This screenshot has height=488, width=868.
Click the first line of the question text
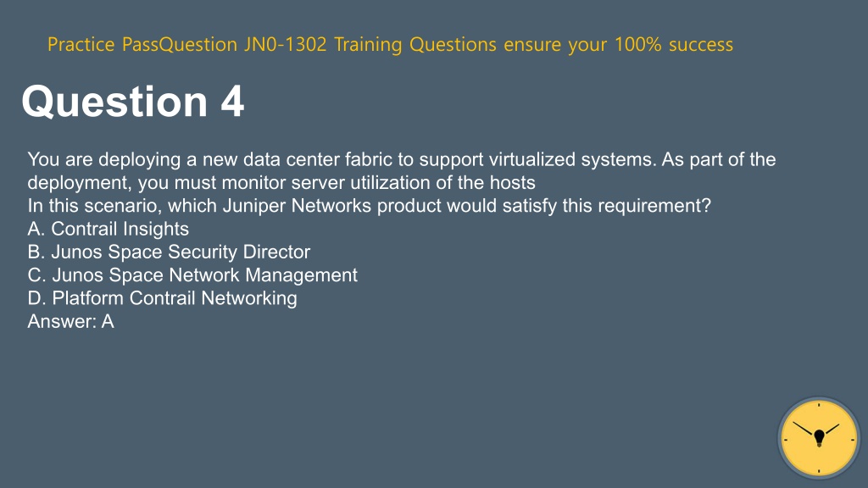coord(401,159)
